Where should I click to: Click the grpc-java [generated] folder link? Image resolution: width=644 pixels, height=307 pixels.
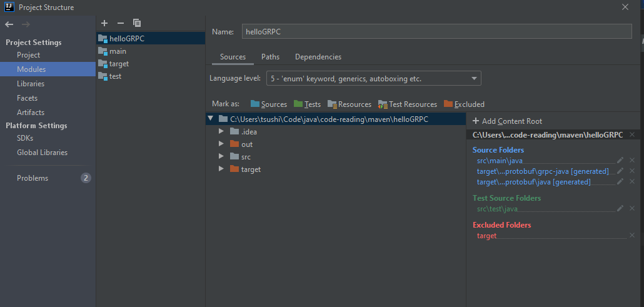543,171
